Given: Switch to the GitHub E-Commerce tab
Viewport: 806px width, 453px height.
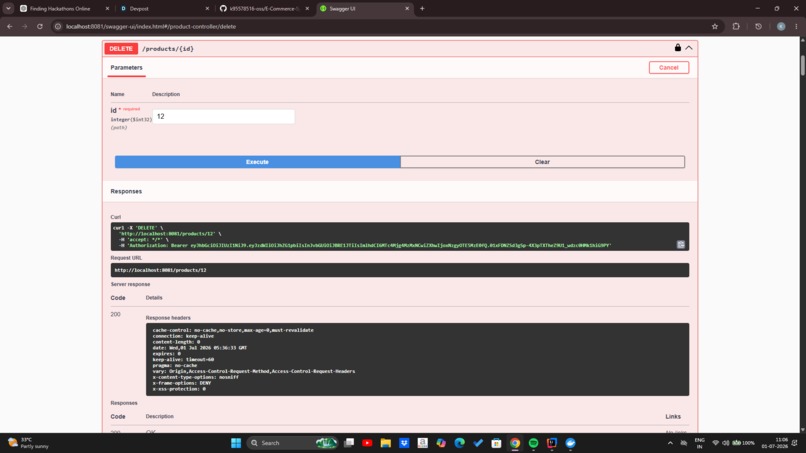Looking at the screenshot, I should [x=265, y=9].
